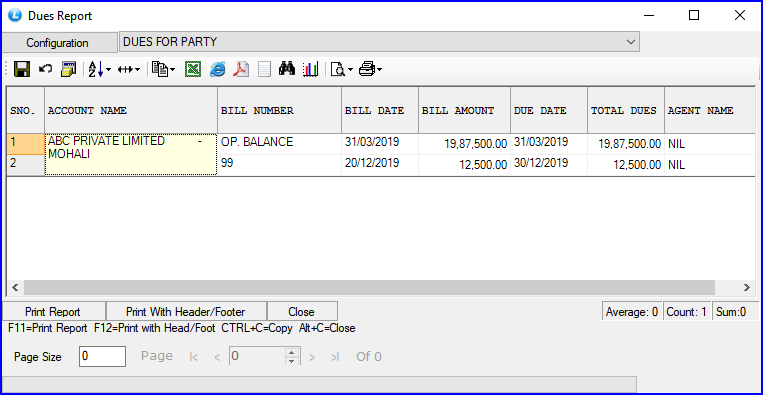763x395 pixels.
Task: Click the undo arrow toolbar icon
Action: click(45, 69)
